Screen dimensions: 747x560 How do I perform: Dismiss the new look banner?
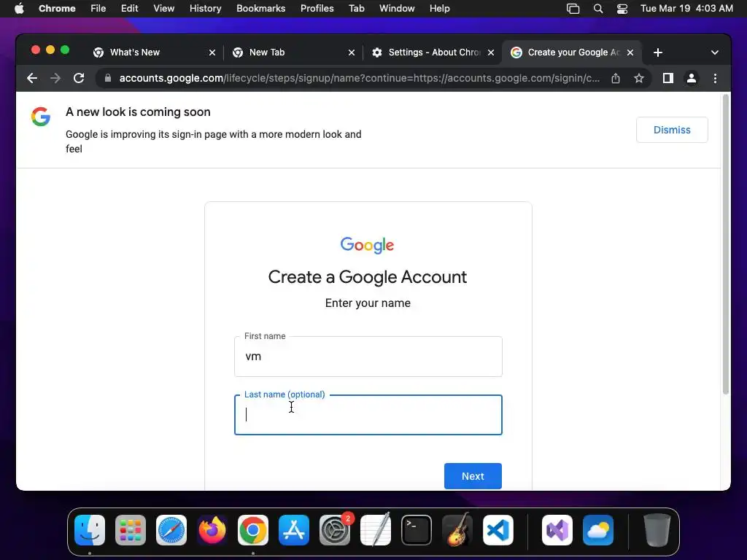(x=672, y=130)
